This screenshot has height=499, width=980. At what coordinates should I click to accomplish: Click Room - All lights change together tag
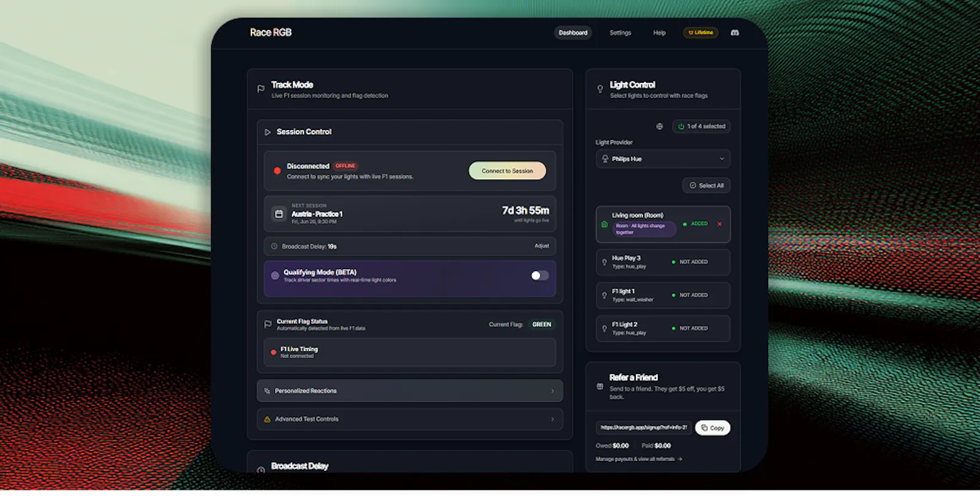[644, 229]
